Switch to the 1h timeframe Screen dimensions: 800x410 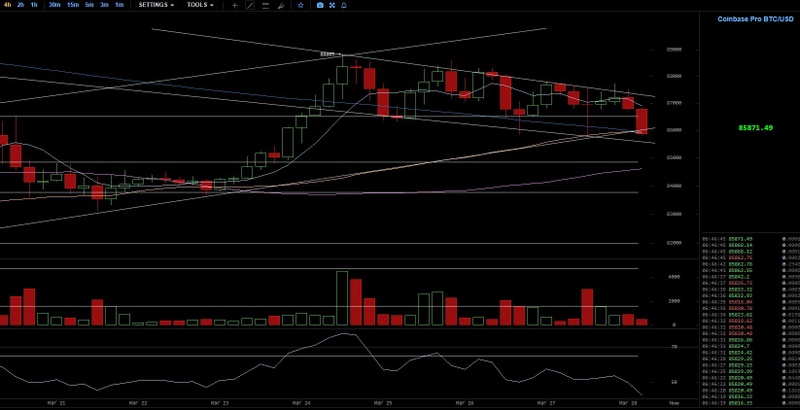(x=34, y=5)
